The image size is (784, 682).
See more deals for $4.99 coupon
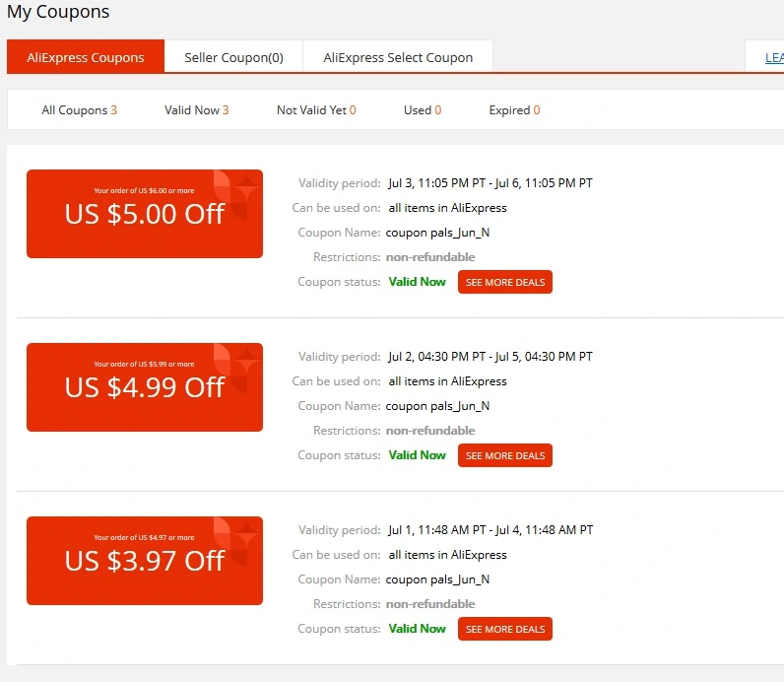[505, 455]
